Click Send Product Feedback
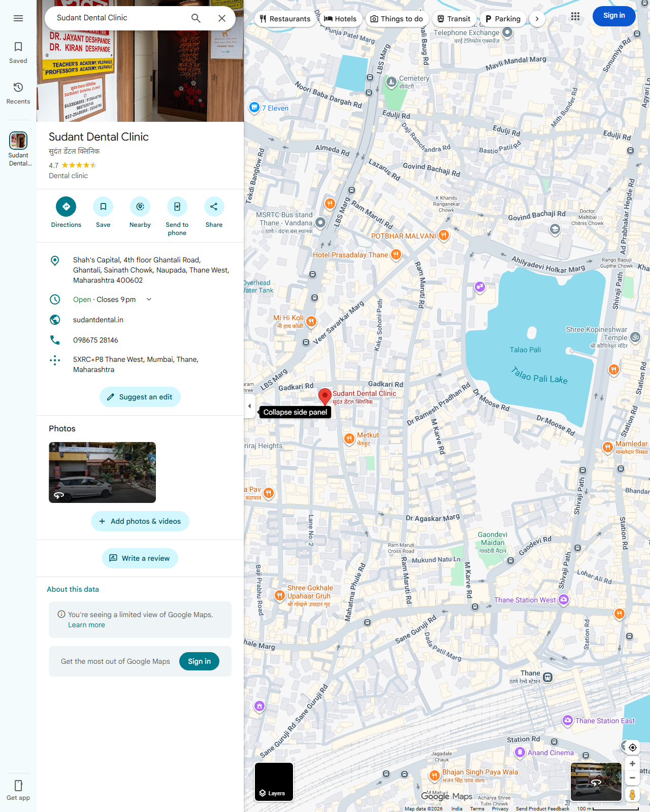Viewport: 650px width, 812px height. [x=542, y=808]
